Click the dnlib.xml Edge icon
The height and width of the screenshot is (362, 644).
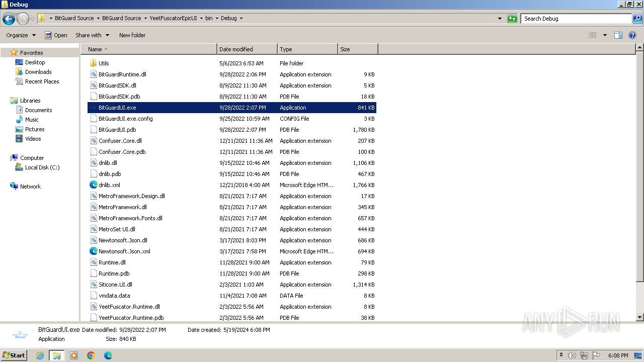pos(93,185)
